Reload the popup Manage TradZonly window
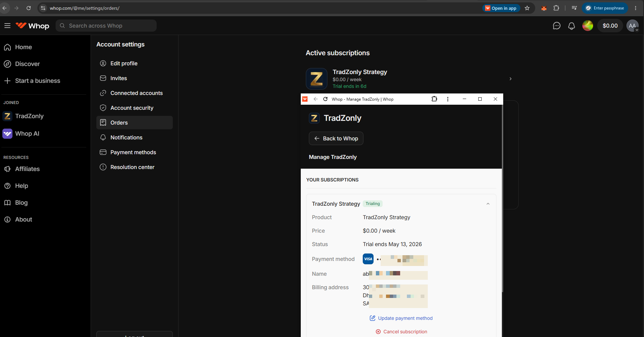 [325, 99]
